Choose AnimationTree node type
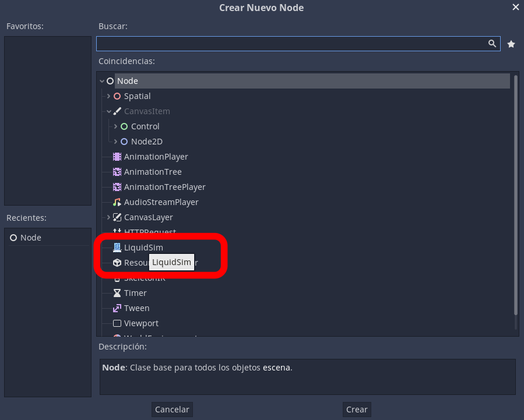 pos(153,172)
